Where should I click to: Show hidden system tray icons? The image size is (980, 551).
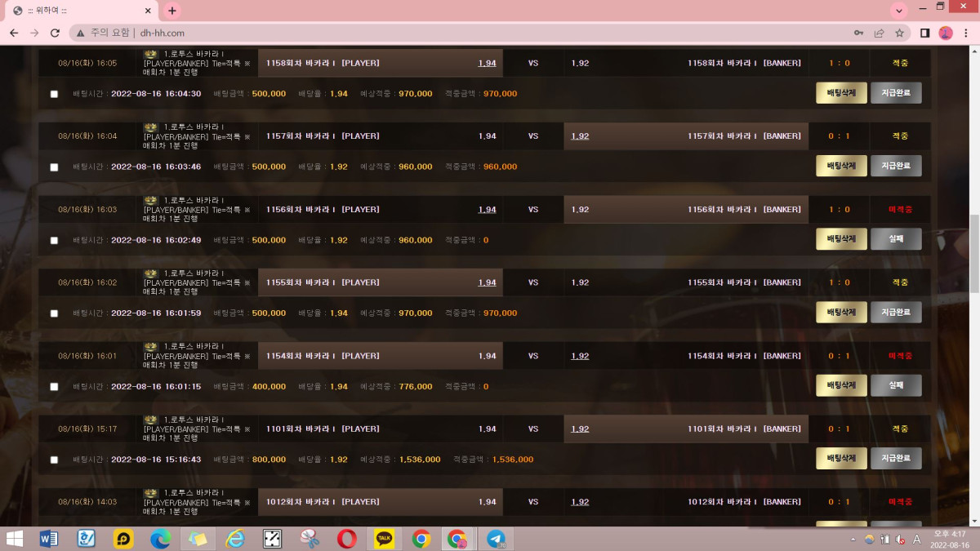pyautogui.click(x=853, y=539)
